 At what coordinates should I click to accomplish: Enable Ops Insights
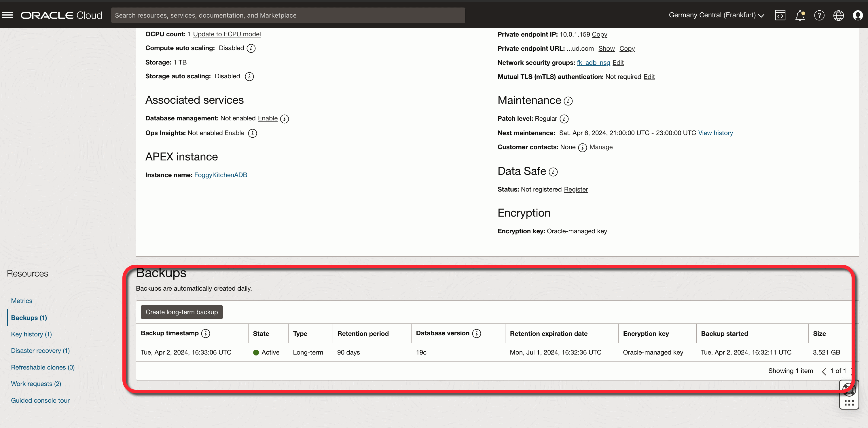pos(234,133)
